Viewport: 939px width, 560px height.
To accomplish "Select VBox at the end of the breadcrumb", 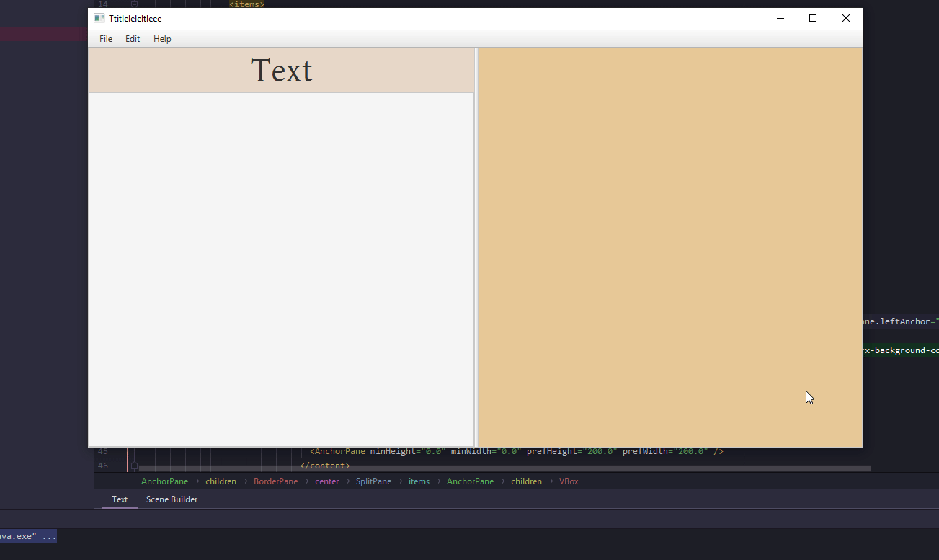I will tap(569, 481).
